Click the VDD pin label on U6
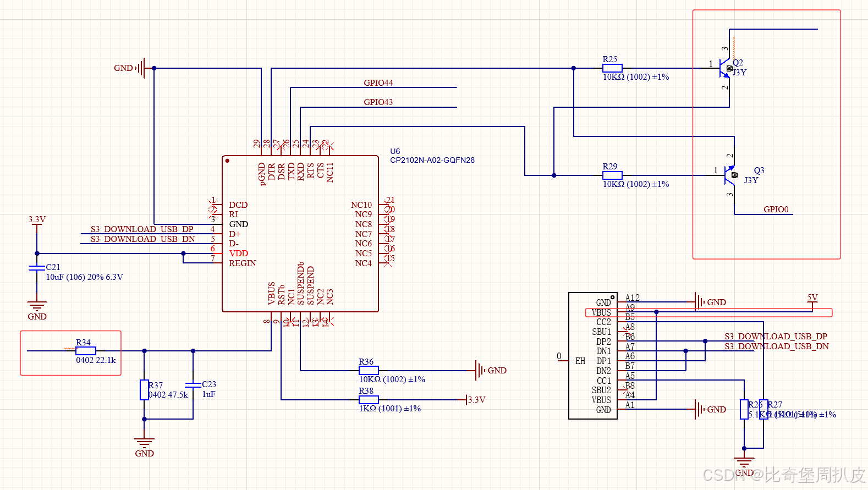The width and height of the screenshot is (868, 490). click(239, 254)
